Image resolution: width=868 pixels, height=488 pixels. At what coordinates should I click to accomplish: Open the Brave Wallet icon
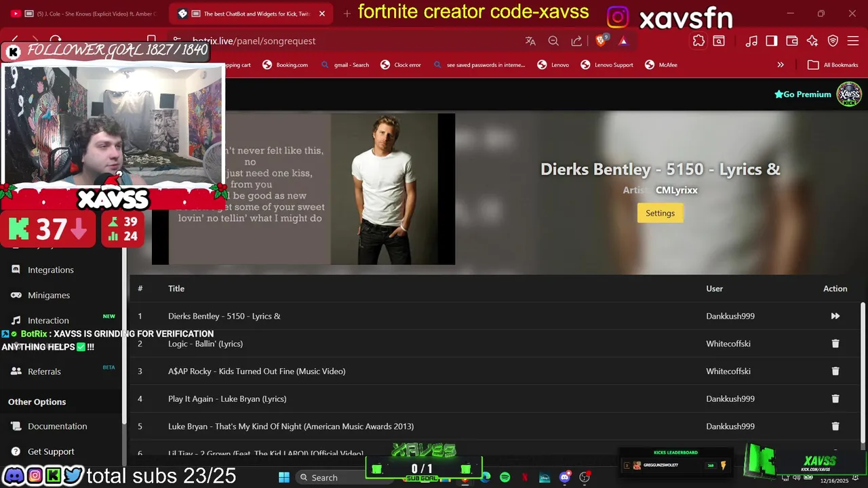(x=792, y=41)
